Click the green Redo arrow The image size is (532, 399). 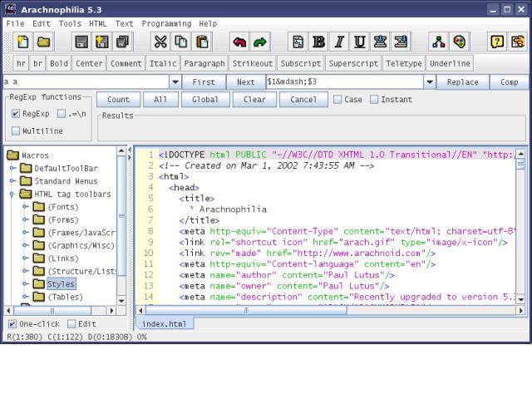[260, 42]
